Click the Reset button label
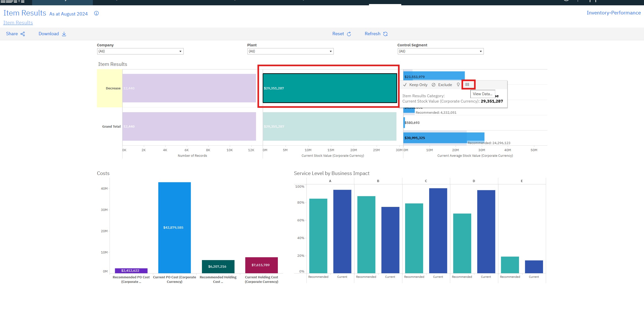This screenshot has height=312, width=644. point(338,34)
